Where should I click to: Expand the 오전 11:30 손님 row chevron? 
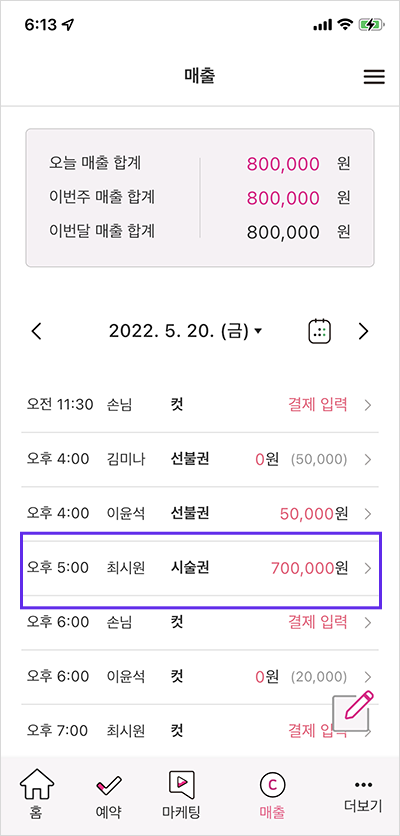click(367, 406)
